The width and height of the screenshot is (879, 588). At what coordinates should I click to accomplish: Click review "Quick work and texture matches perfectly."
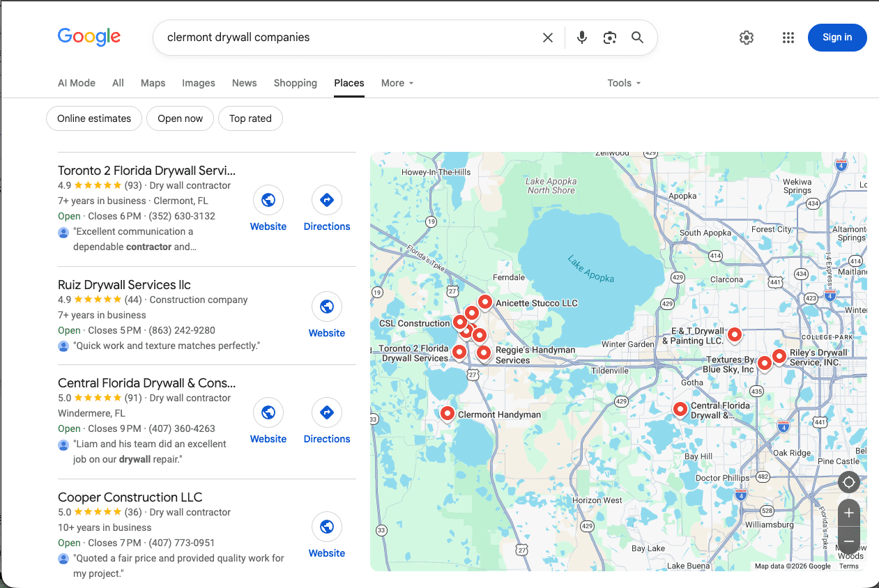167,346
